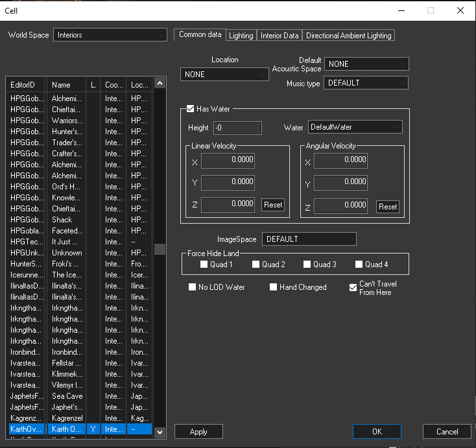Open the ImageSpace dropdown

click(309, 239)
